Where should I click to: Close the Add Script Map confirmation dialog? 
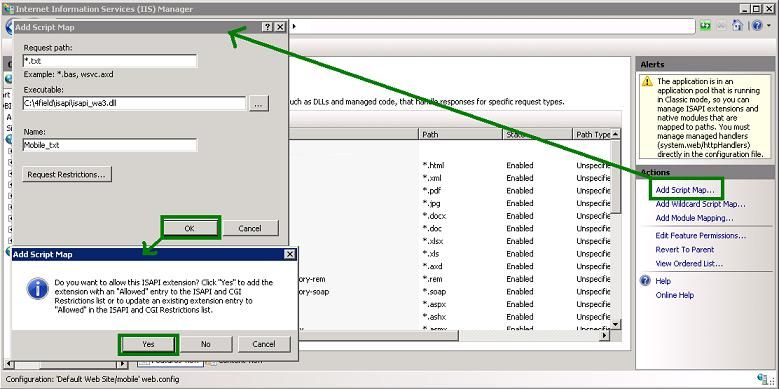click(x=290, y=254)
